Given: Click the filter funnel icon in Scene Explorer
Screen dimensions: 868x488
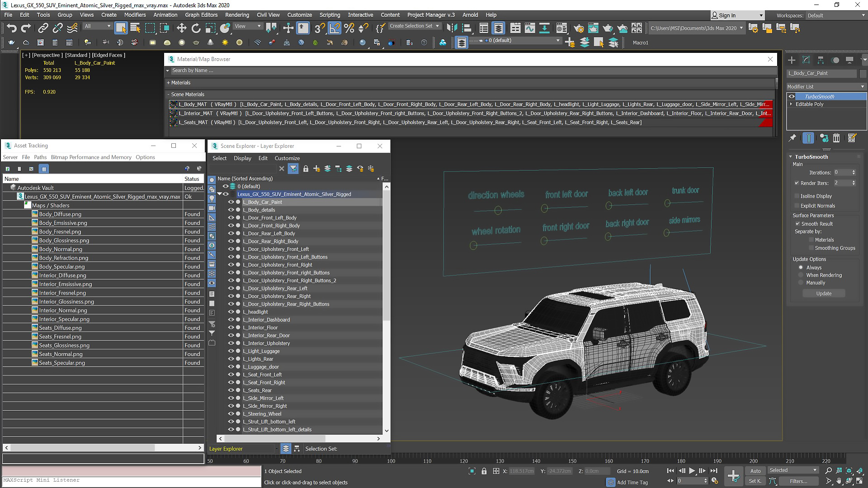Looking at the screenshot, I should (293, 169).
